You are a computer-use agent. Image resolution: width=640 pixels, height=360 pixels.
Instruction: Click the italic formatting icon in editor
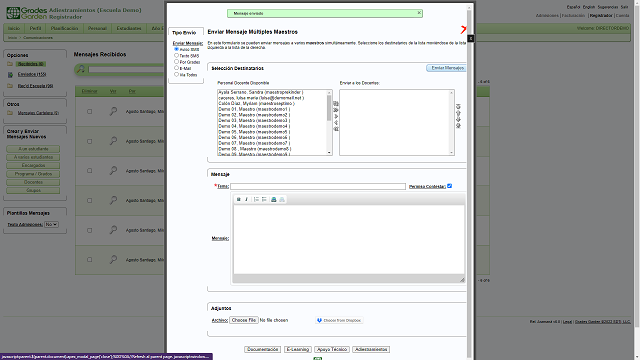pos(246,200)
